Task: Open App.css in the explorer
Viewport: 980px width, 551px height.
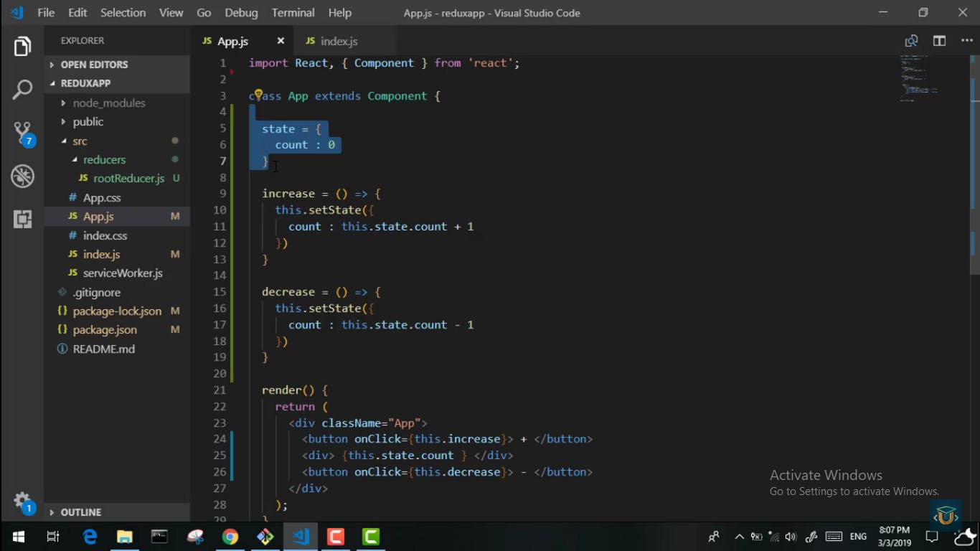Action: click(x=118, y=198)
